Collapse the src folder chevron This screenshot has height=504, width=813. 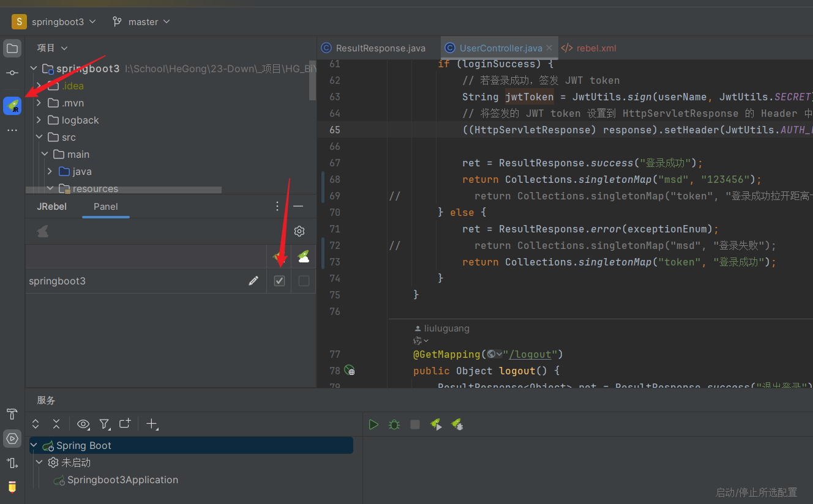click(x=39, y=137)
